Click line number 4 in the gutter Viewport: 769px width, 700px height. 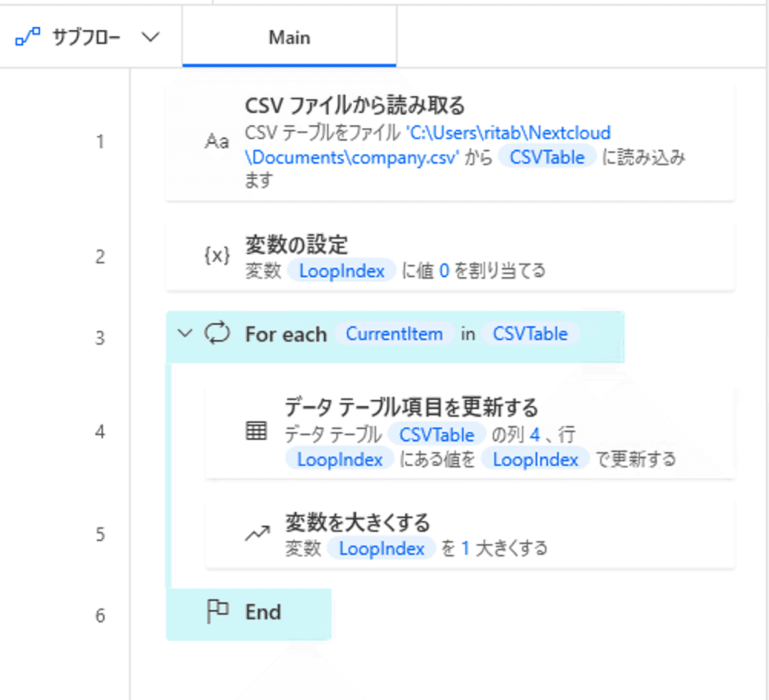coord(100,432)
